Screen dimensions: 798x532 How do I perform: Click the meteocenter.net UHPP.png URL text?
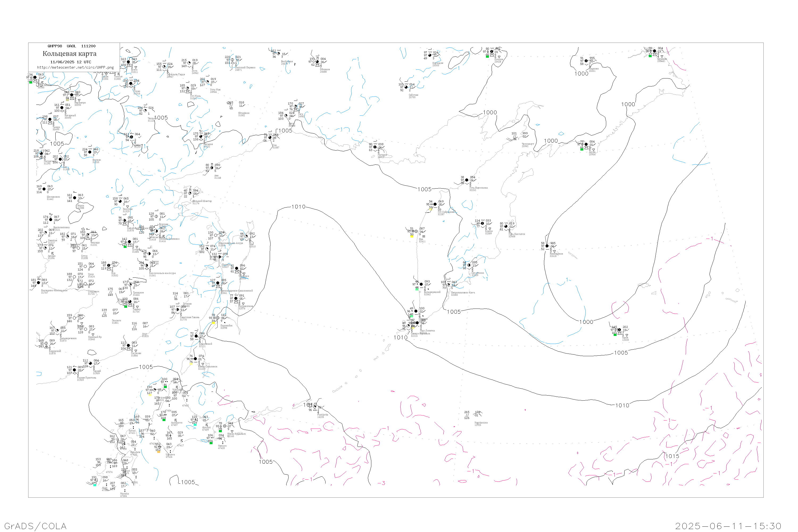pos(75,68)
